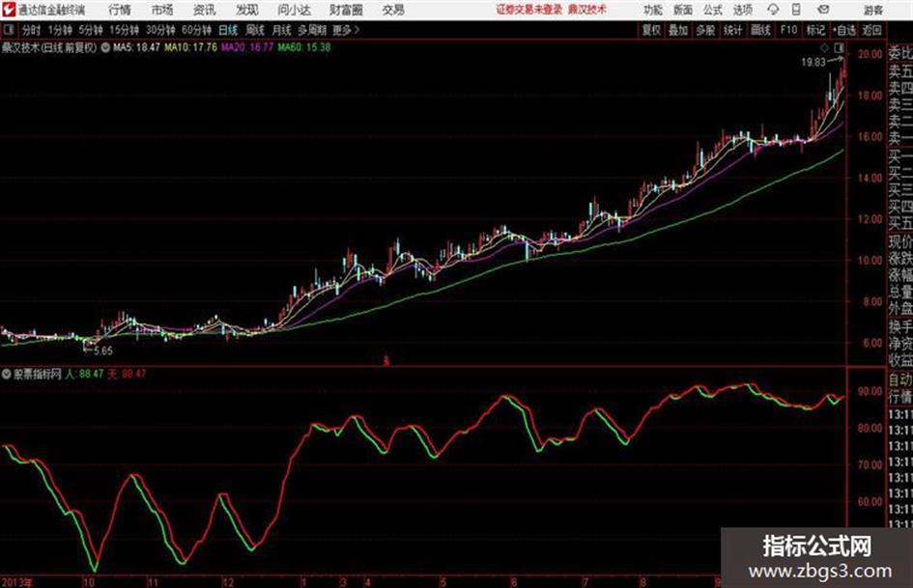Open the customer service headset icon
Screen dimensions: 913x588
coord(773,10)
